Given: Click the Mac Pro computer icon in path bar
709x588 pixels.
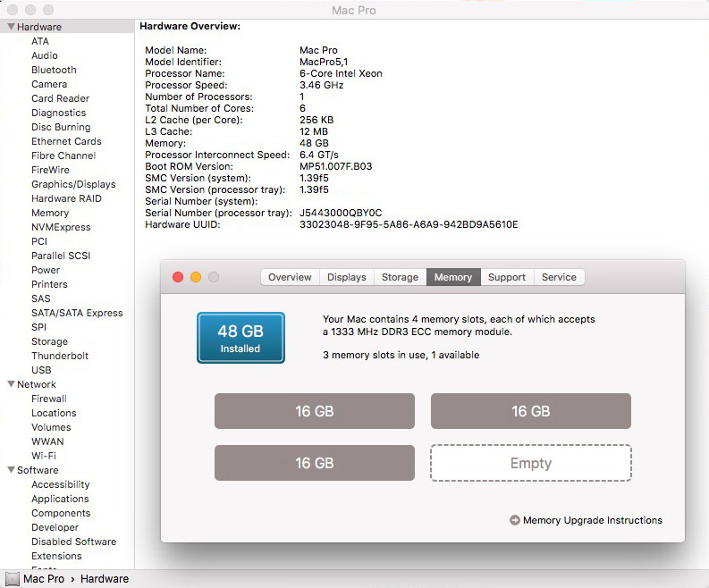Looking at the screenshot, I should [13, 579].
